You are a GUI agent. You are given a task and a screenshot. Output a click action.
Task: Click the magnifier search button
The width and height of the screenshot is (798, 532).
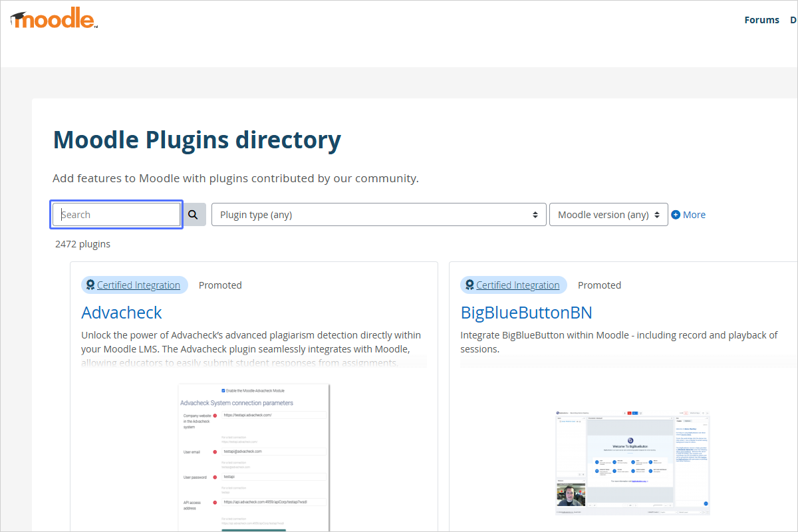(194, 215)
